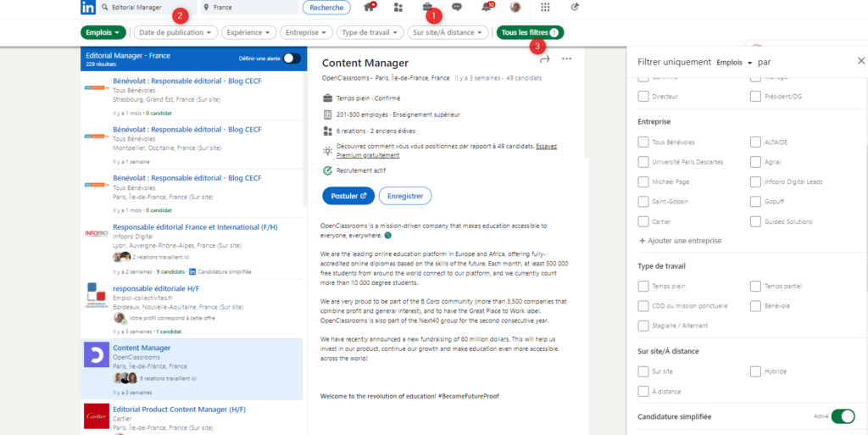Check the Agrial checkbox
The width and height of the screenshot is (868, 435).
click(x=755, y=162)
